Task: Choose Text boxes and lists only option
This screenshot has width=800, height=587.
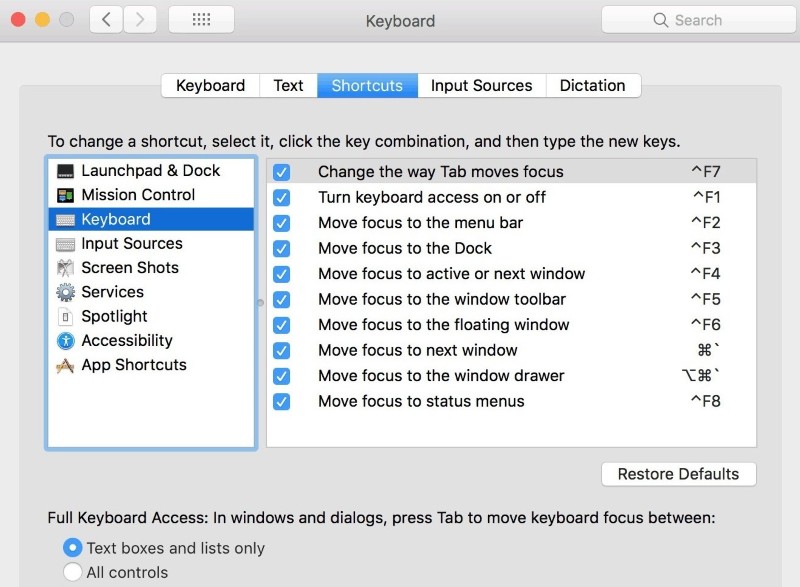Action: pos(72,548)
